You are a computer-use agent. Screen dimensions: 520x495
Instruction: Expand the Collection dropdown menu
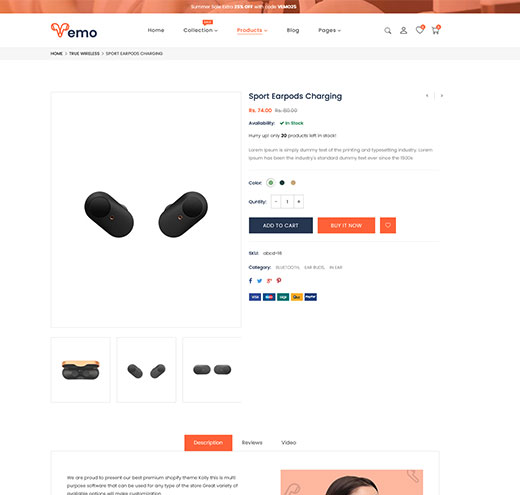[x=200, y=30]
